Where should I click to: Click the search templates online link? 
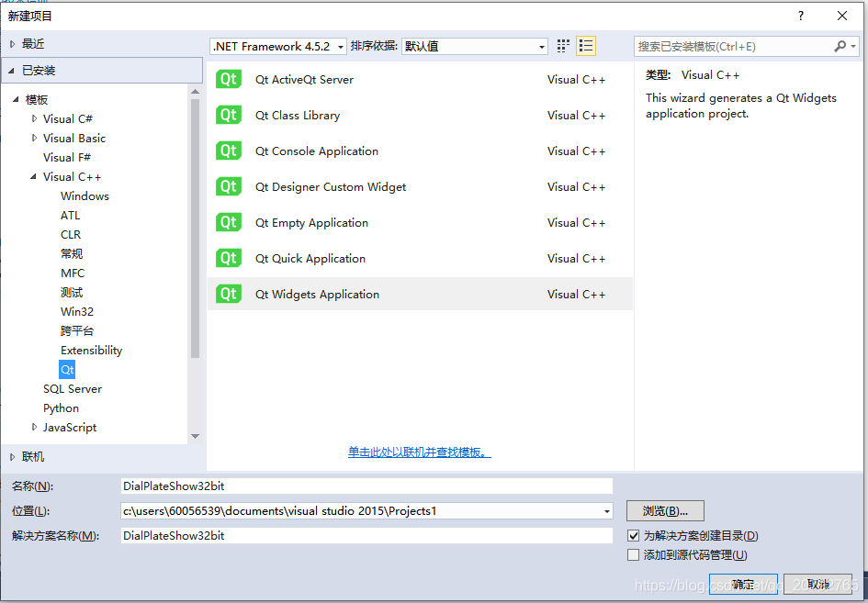(x=419, y=452)
